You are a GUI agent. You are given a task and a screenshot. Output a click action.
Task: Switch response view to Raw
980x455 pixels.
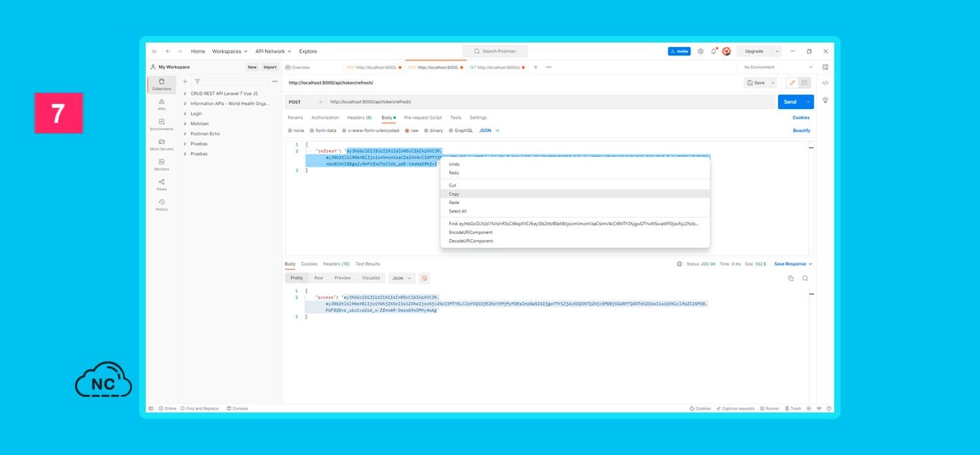318,278
